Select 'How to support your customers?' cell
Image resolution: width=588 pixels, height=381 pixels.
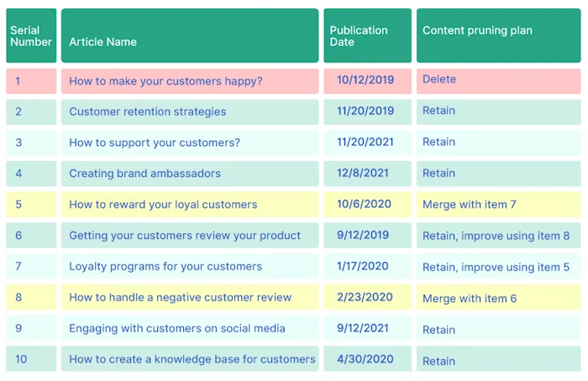(x=190, y=143)
